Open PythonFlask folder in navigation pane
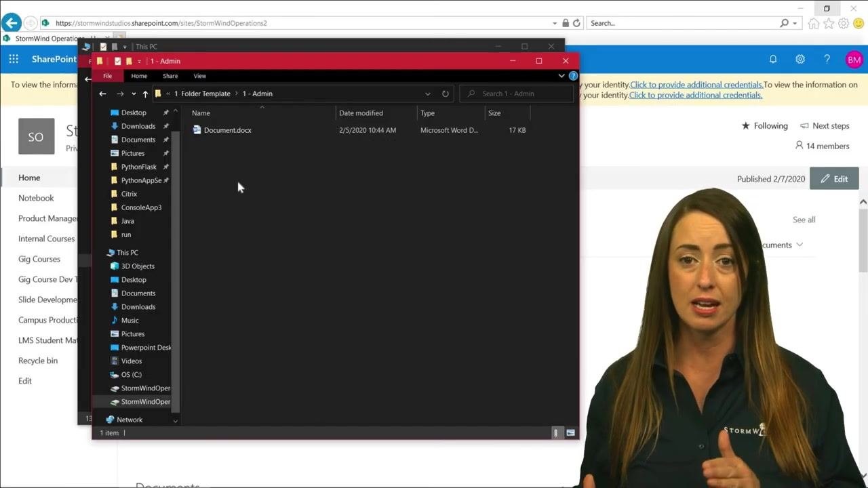This screenshot has height=488, width=868. pos(139,167)
